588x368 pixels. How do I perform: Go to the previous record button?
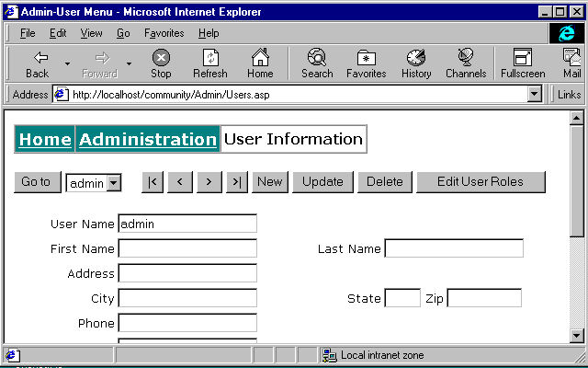180,182
